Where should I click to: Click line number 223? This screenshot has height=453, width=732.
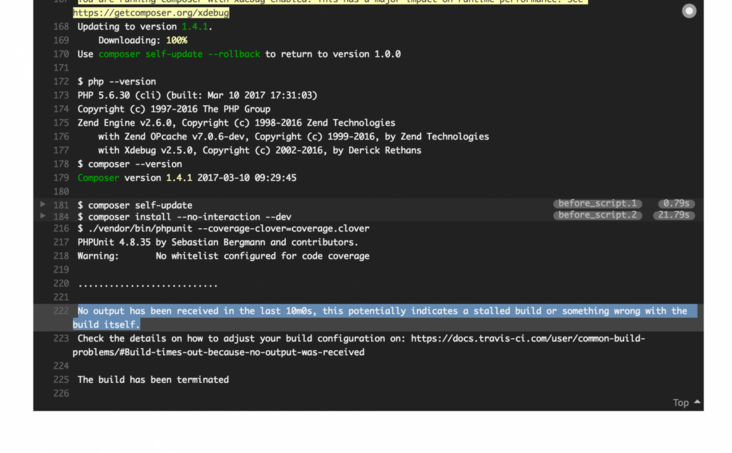point(61,338)
